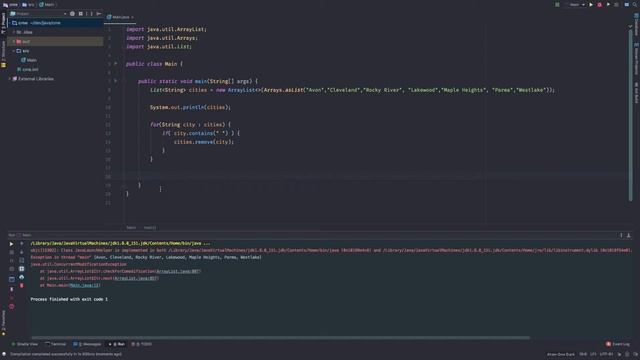
Task: Click the Main breadcrumb below the editor
Action: point(131,227)
